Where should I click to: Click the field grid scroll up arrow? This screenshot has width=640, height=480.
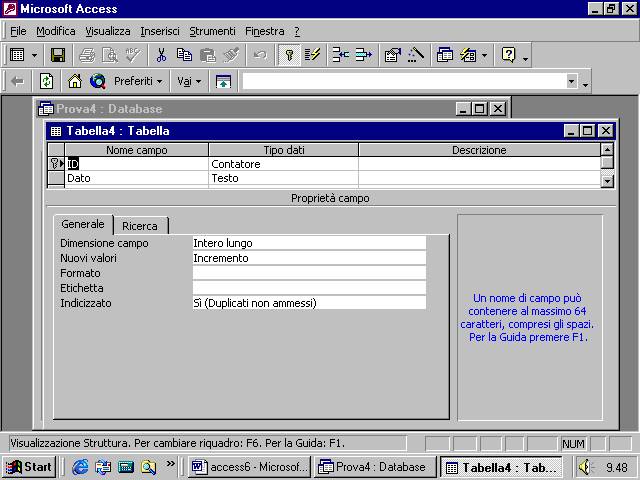pos(607,149)
